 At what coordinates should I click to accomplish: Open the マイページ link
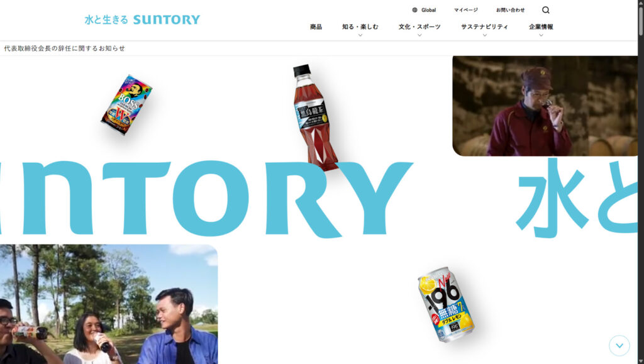click(466, 10)
